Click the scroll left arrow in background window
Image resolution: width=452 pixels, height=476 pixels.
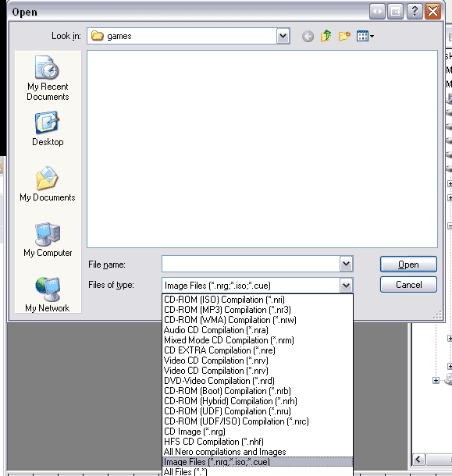click(418, 460)
